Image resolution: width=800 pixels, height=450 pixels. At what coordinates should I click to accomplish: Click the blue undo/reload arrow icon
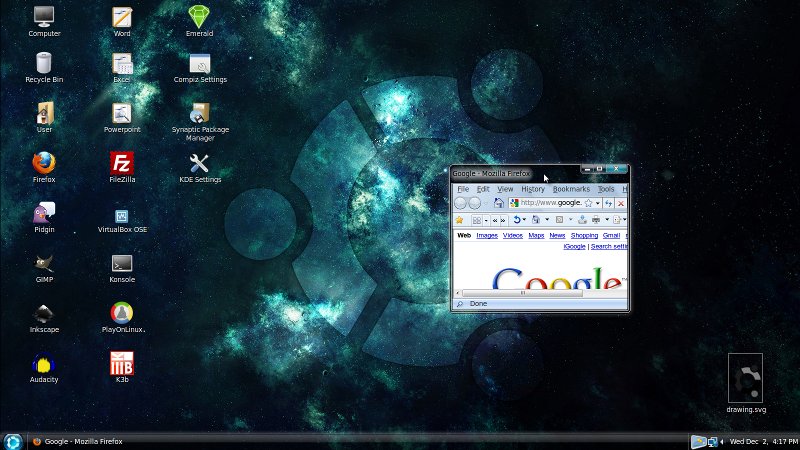[x=517, y=220]
